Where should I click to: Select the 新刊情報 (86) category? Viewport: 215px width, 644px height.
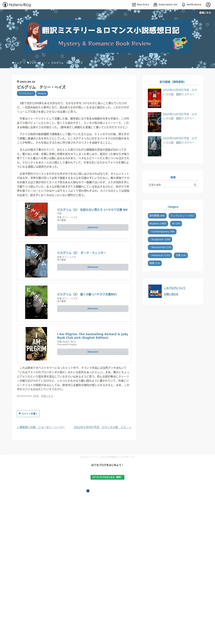coord(157,216)
